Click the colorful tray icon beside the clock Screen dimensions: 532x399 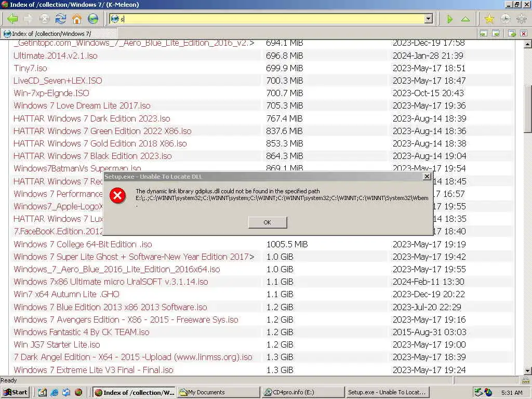click(488, 392)
